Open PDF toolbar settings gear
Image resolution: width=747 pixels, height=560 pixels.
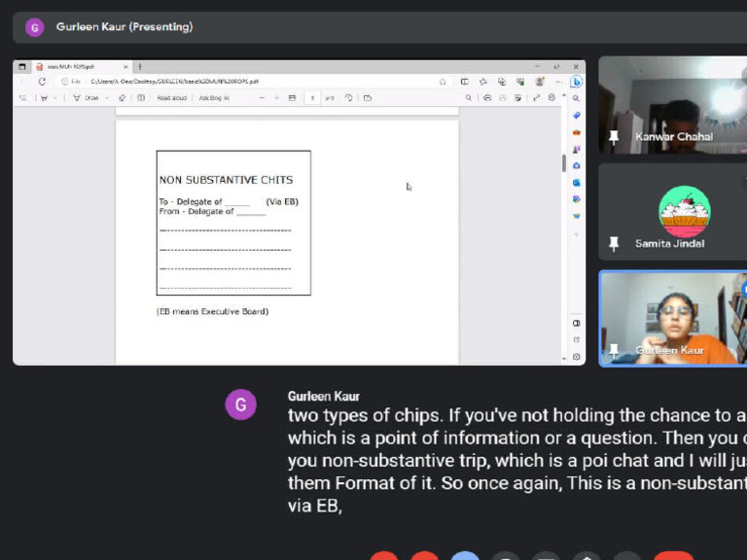point(551,97)
